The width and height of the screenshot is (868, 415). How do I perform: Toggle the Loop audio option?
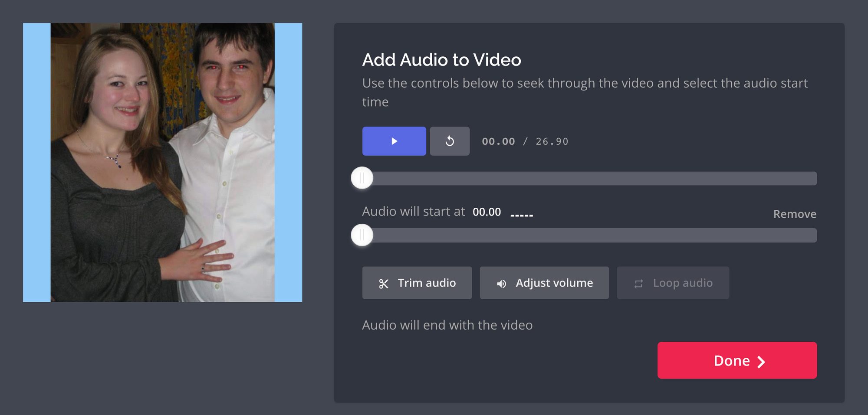click(x=673, y=283)
